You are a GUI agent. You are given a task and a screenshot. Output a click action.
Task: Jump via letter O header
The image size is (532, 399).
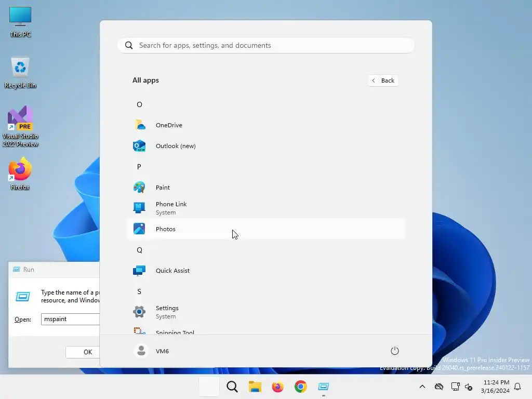139,104
